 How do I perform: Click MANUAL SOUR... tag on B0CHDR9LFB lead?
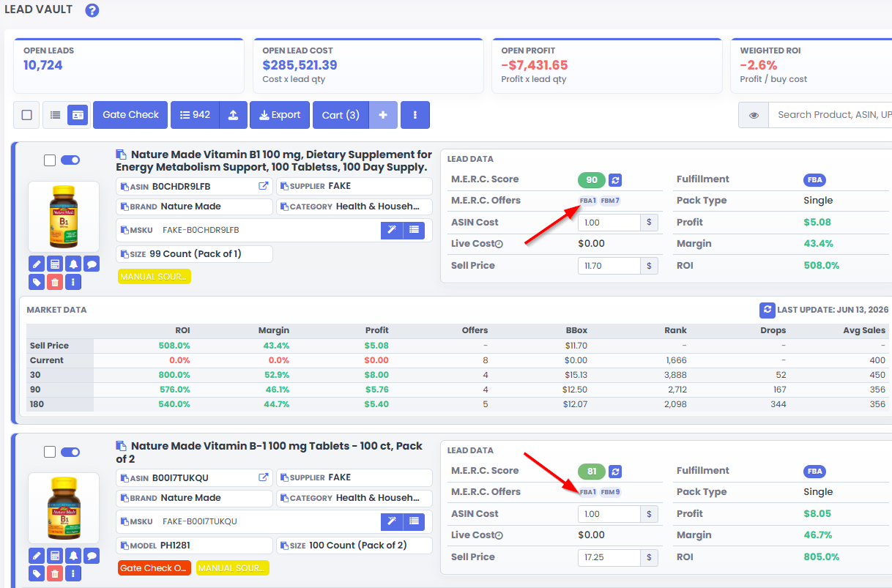click(155, 276)
